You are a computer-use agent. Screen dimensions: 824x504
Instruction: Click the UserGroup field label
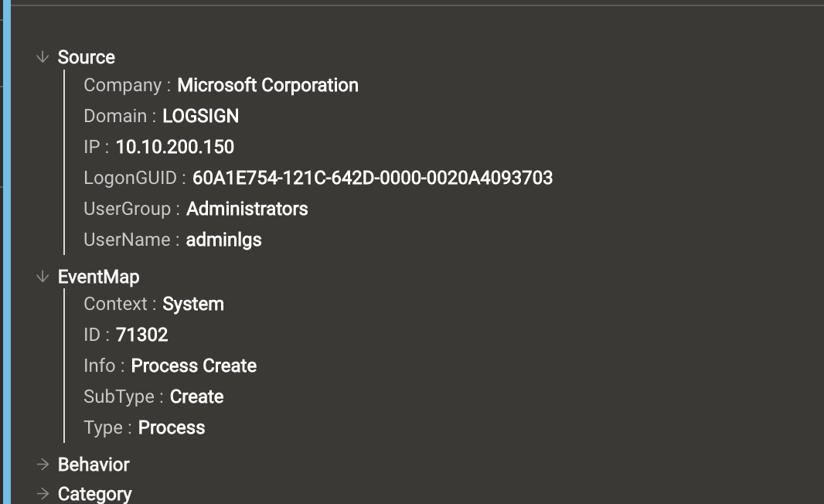click(x=128, y=209)
